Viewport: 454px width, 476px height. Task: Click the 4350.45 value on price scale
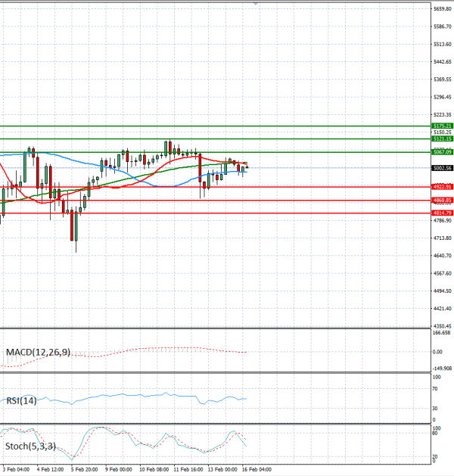442,326
